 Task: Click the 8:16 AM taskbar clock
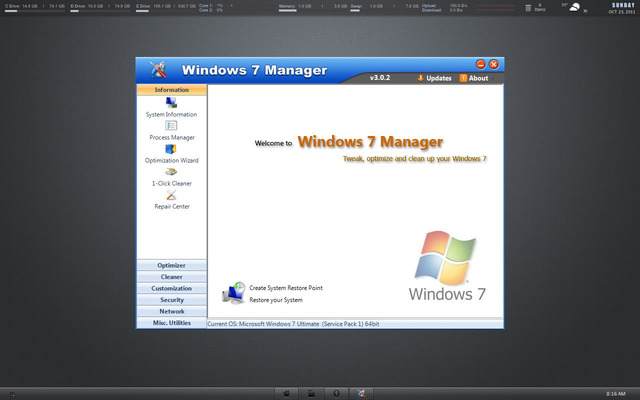pyautogui.click(x=616, y=394)
